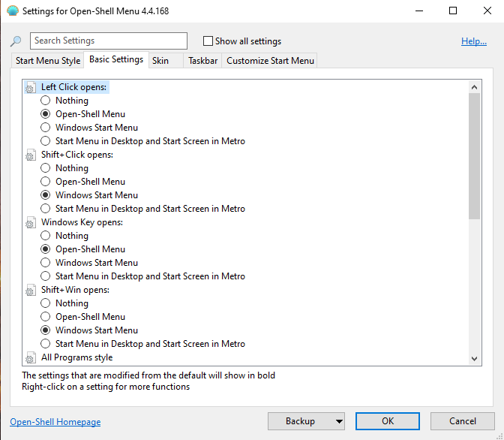Select Nothing under Left Click opens
The height and width of the screenshot is (440, 504).
click(x=46, y=101)
